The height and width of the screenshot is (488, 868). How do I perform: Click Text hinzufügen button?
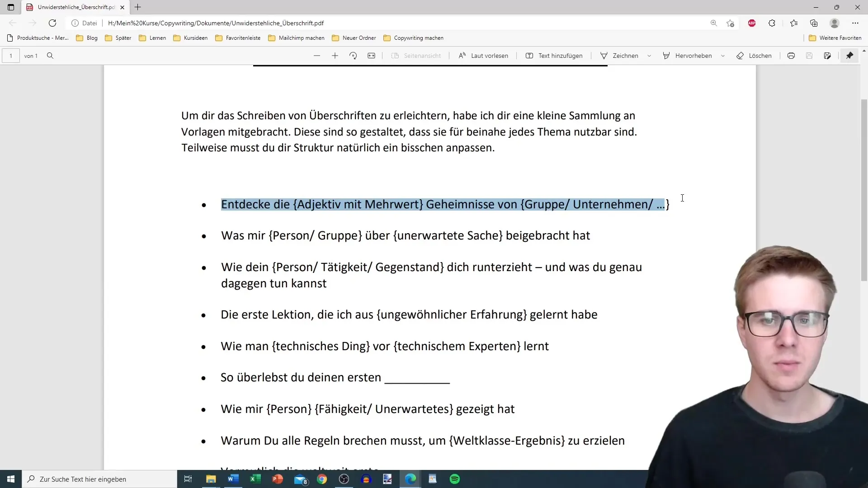554,56
